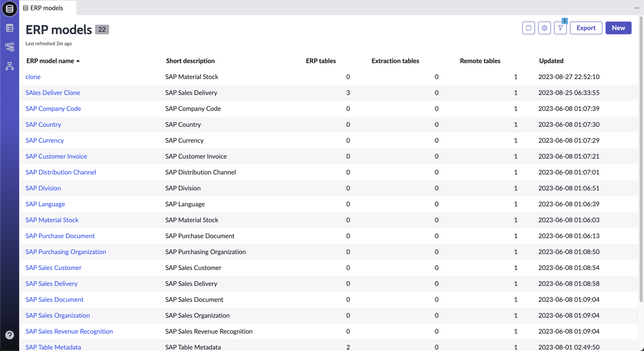
Task: Open the help question mark icon
Action: tap(10, 335)
